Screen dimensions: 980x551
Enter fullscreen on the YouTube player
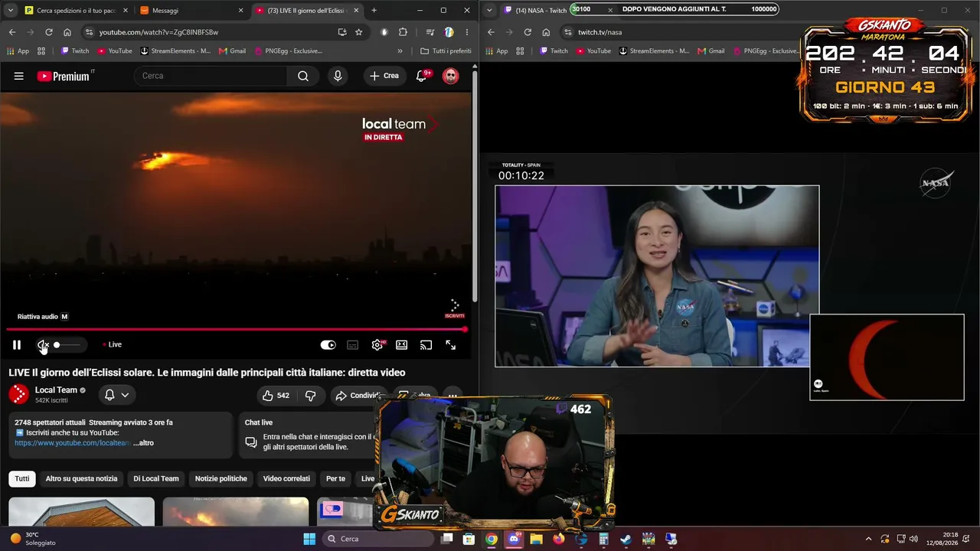tap(451, 345)
